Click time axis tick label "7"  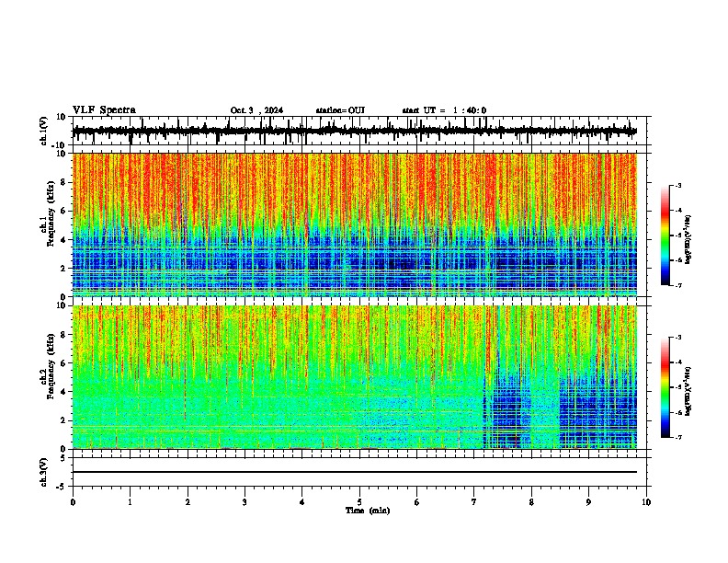474,502
